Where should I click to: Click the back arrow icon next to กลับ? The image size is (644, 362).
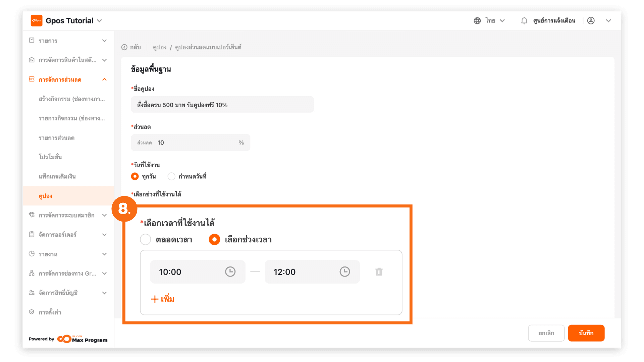[124, 47]
